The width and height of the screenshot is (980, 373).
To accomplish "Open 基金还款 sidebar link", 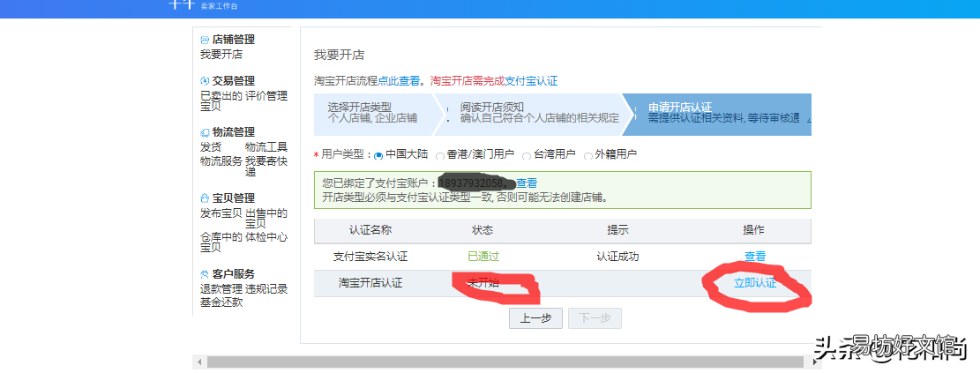I will coord(221,302).
